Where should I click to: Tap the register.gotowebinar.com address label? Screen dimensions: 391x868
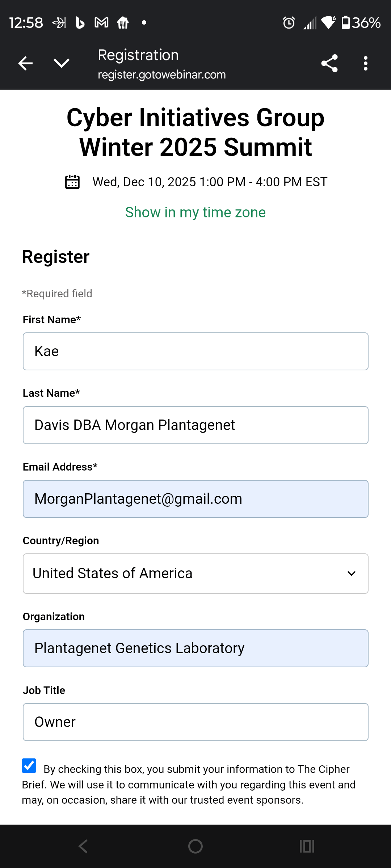161,75
